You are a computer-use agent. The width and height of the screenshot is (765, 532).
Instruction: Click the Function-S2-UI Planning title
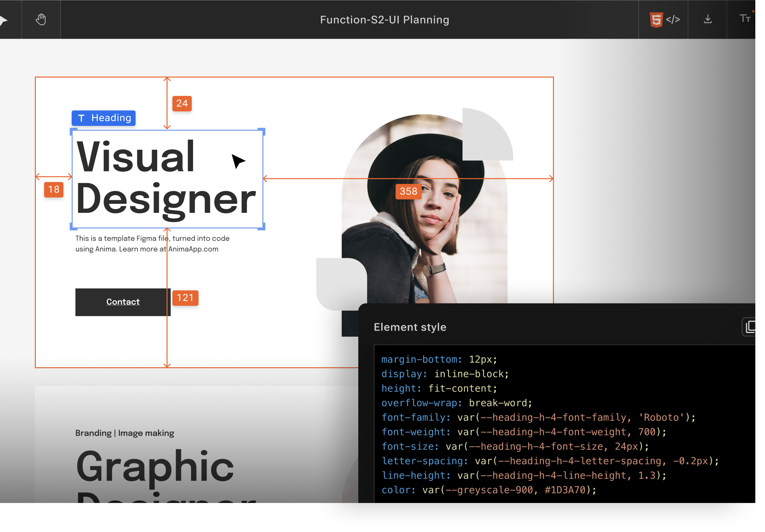[x=384, y=20]
